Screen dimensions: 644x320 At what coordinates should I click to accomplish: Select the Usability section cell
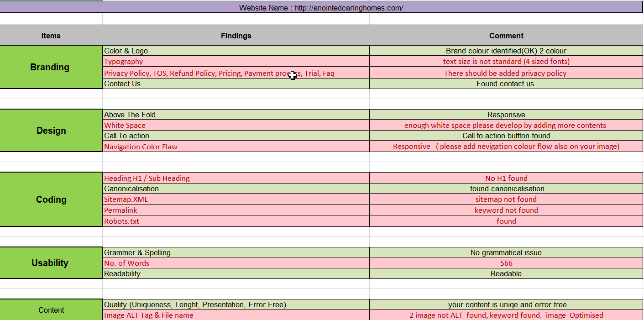[x=51, y=263]
